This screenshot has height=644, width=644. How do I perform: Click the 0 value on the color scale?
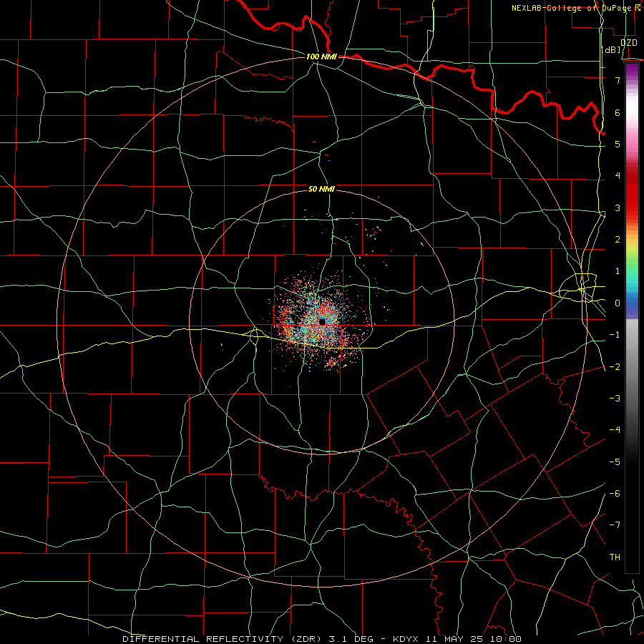click(618, 303)
